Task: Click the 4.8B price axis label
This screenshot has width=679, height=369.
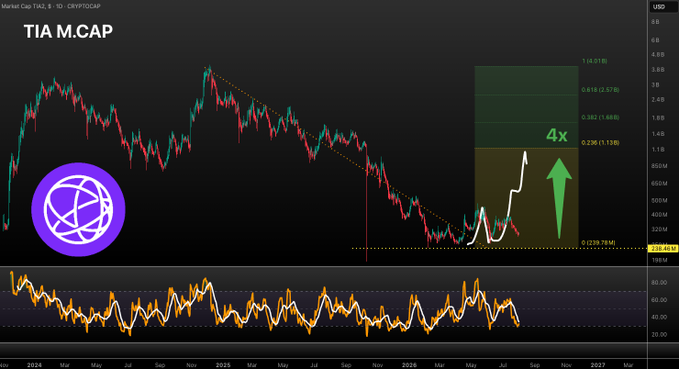Action: click(x=657, y=55)
